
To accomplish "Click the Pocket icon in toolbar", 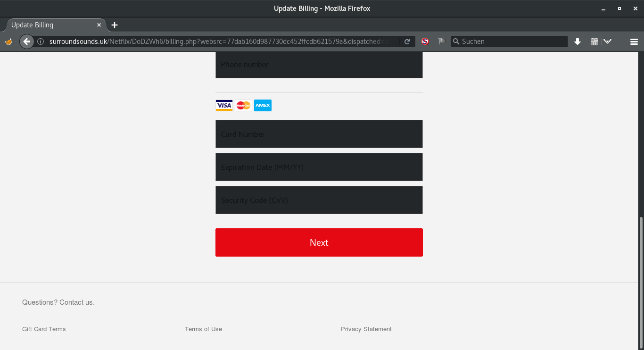I will (608, 42).
